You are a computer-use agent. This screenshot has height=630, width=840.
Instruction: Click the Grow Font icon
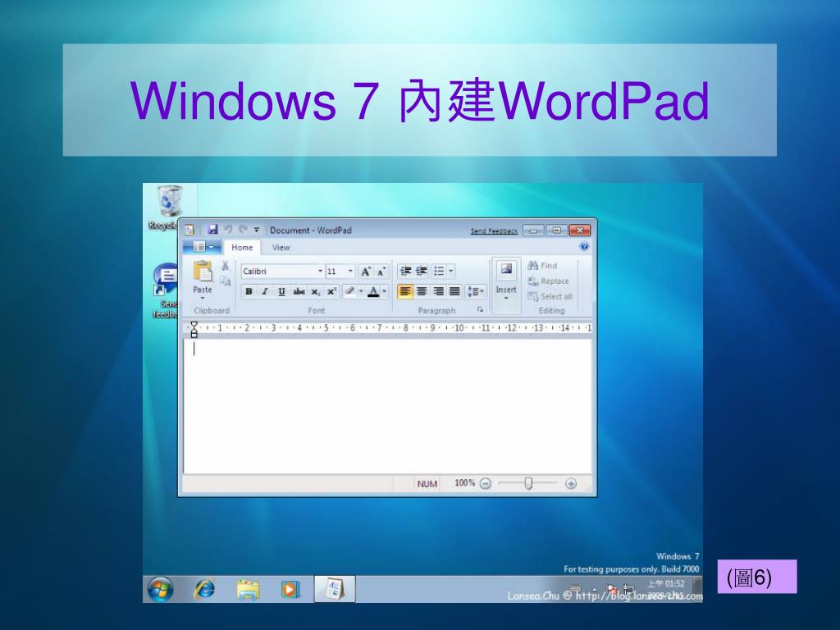click(x=366, y=271)
